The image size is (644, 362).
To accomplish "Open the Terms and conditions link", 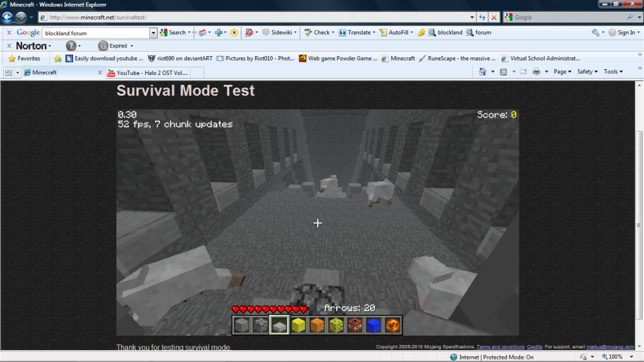I will point(500,347).
